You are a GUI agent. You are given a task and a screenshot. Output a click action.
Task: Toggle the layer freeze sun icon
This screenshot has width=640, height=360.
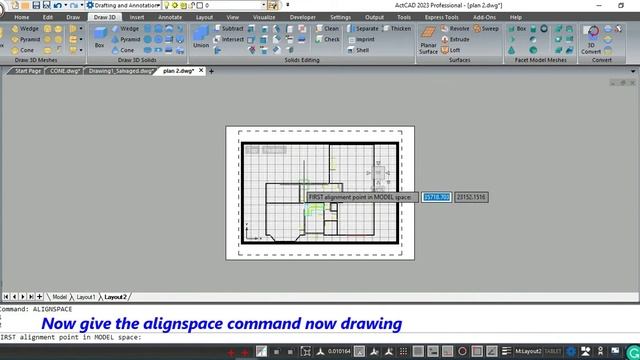pyautogui.click(x=175, y=5)
